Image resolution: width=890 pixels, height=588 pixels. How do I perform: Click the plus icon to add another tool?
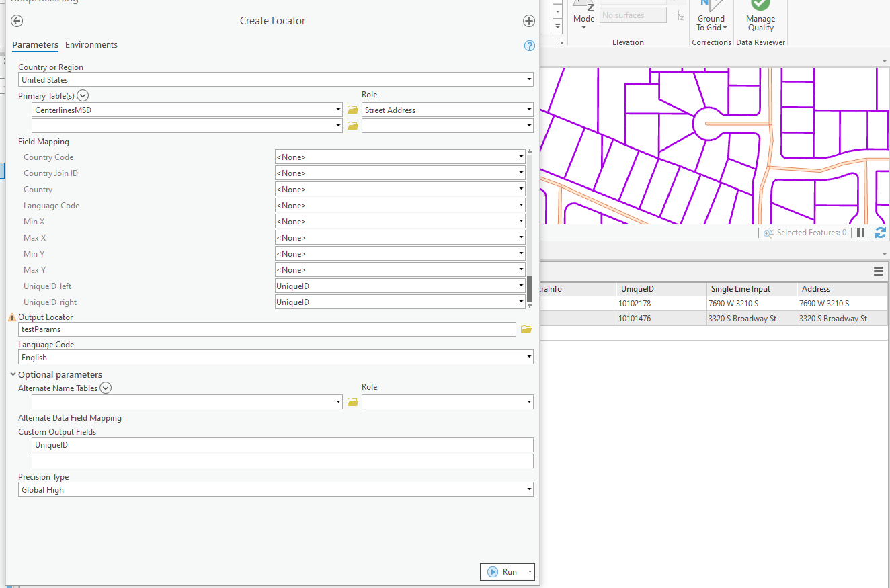click(529, 21)
